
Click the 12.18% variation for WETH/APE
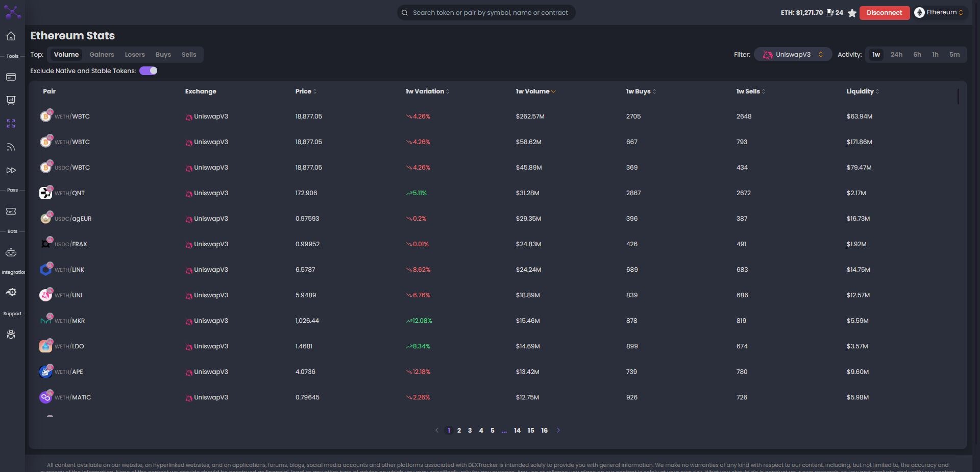point(418,372)
